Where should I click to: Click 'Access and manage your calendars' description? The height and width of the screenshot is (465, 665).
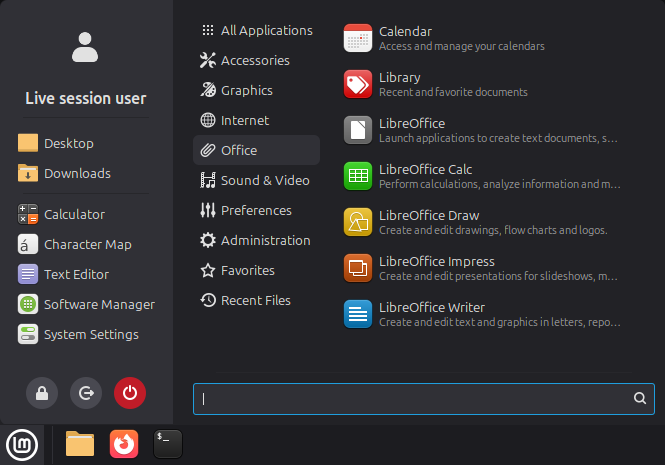coord(461,46)
